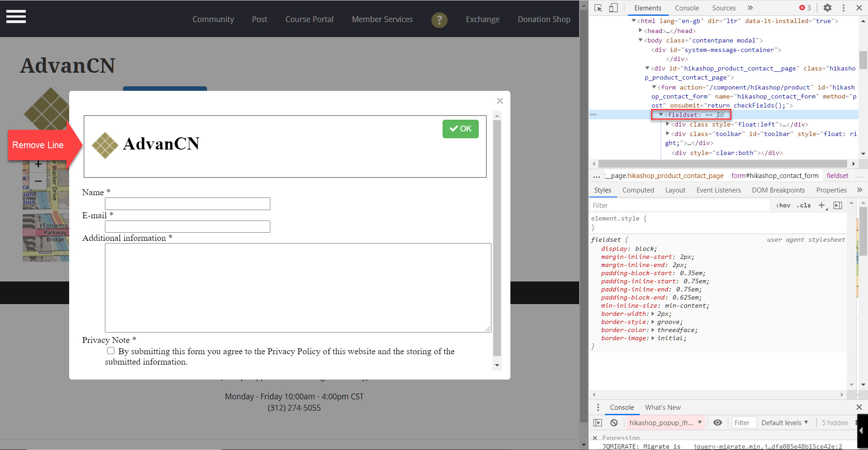The width and height of the screenshot is (868, 450).
Task: Collapse the fieldset node
Action: click(660, 115)
